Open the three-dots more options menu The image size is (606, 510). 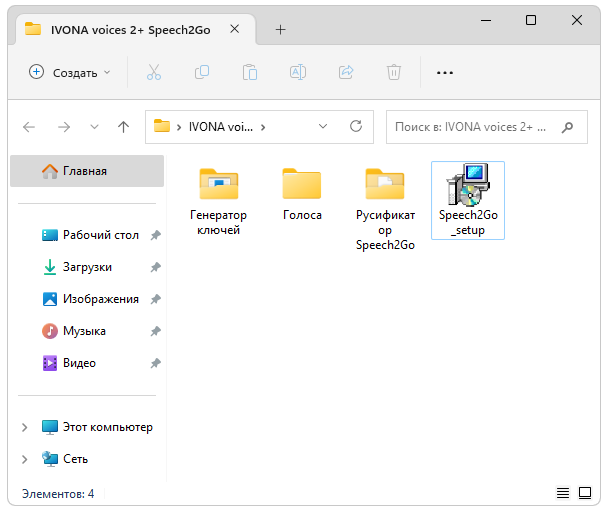point(444,73)
